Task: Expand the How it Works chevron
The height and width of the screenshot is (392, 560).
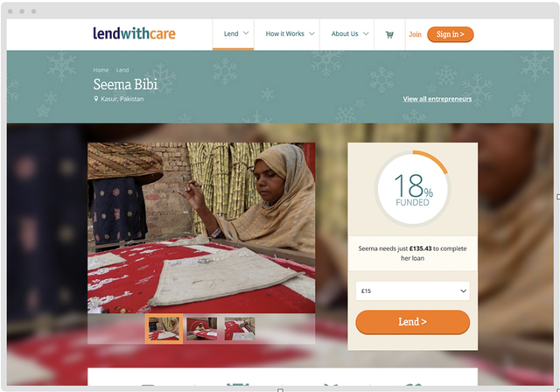Action: (311, 33)
